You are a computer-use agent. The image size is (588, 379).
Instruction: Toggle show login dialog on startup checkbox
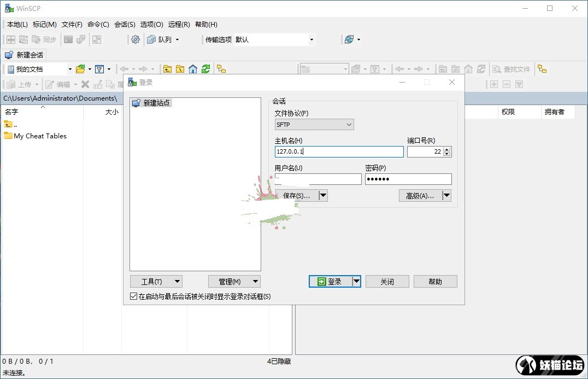(133, 296)
